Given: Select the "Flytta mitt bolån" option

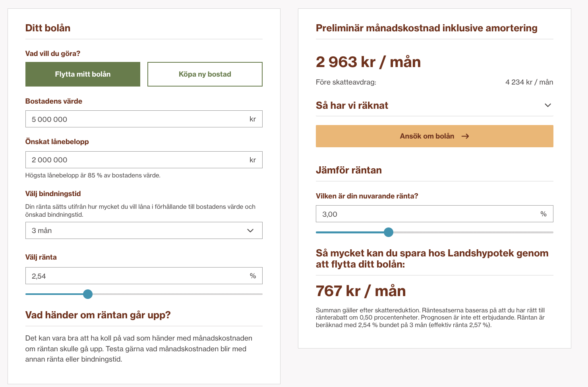Looking at the screenshot, I should pos(83,74).
